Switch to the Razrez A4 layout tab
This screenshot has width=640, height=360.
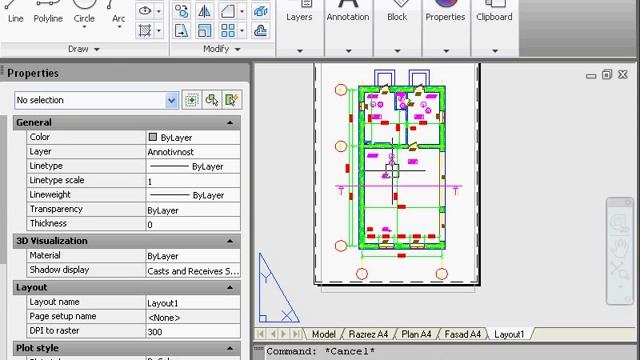point(368,334)
